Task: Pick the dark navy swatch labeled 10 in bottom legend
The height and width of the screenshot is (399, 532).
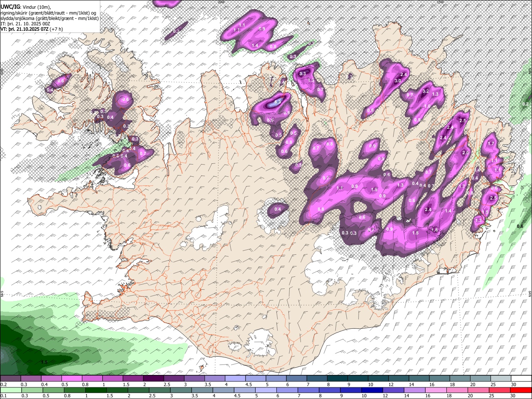Action: [372, 390]
